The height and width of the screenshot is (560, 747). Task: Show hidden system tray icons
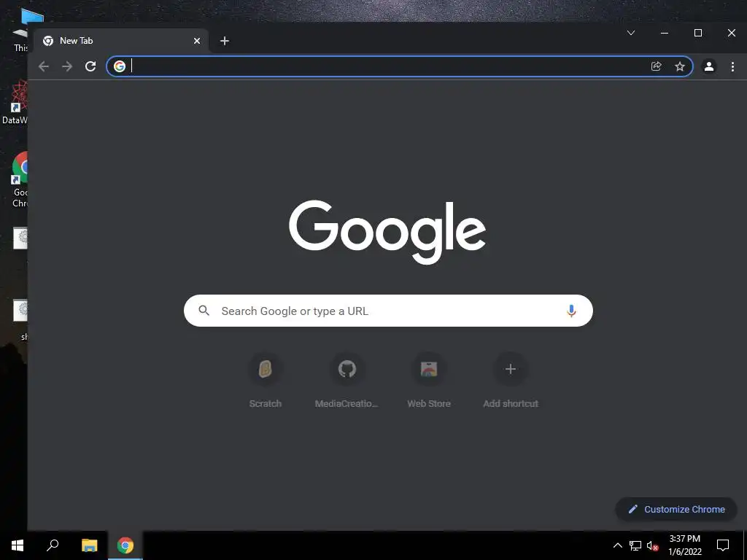pos(617,545)
